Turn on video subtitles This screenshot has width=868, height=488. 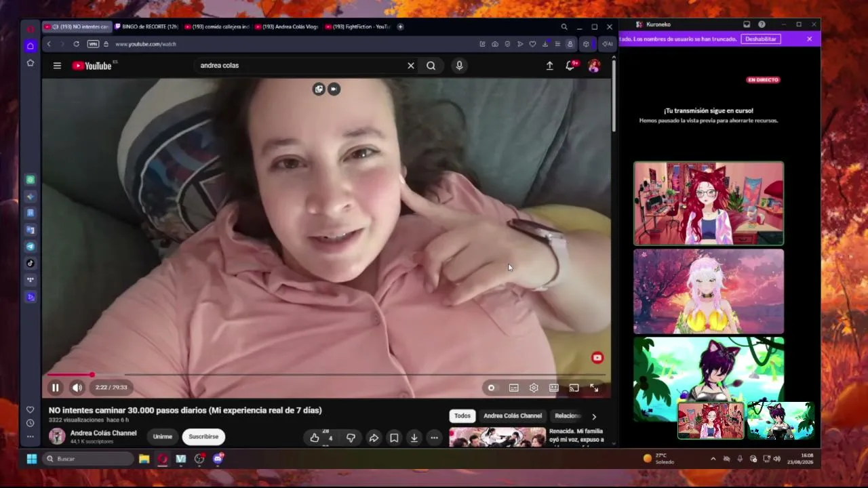coord(514,388)
